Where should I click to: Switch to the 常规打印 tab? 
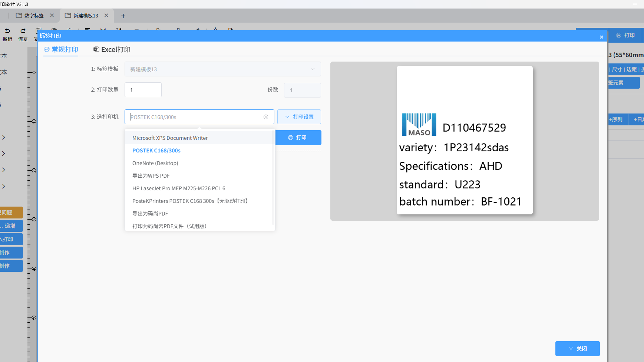coord(61,49)
